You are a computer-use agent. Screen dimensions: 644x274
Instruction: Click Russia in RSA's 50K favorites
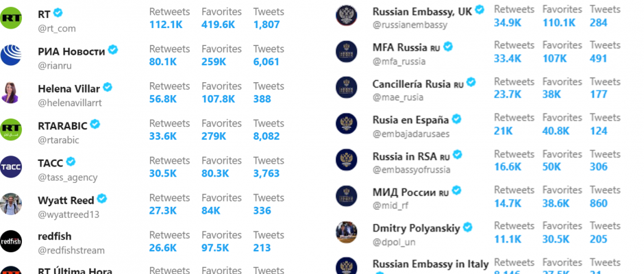552,166
